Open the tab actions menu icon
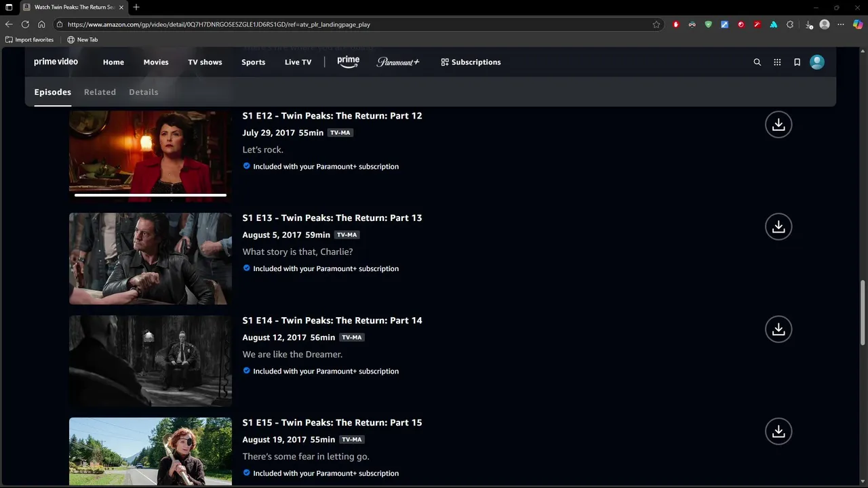Viewport: 868px width, 488px height. [9, 7]
